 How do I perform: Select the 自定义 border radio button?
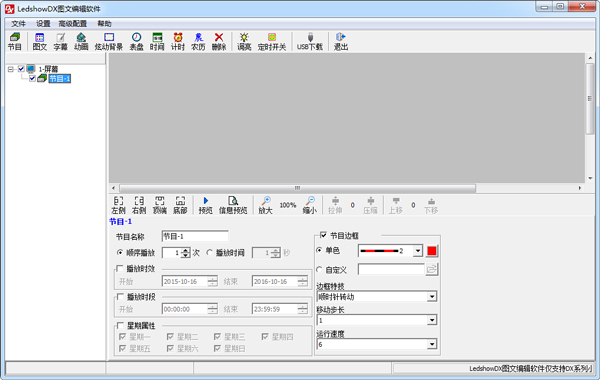click(319, 269)
